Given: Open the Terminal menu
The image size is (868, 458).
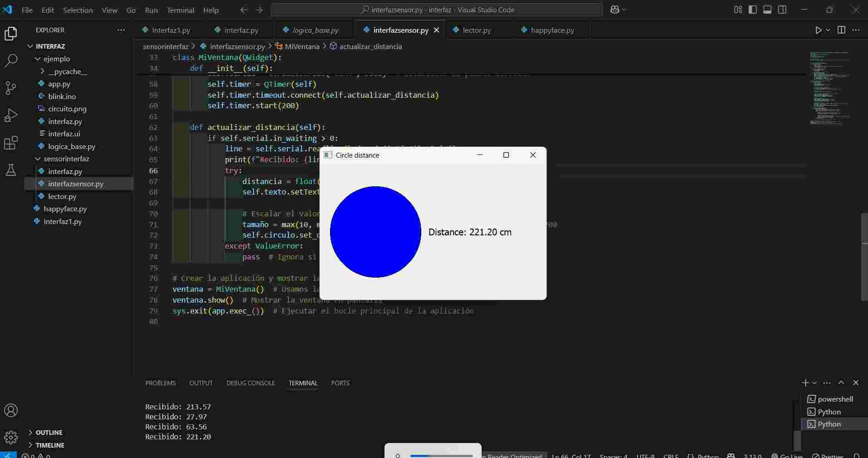Looking at the screenshot, I should 180,10.
